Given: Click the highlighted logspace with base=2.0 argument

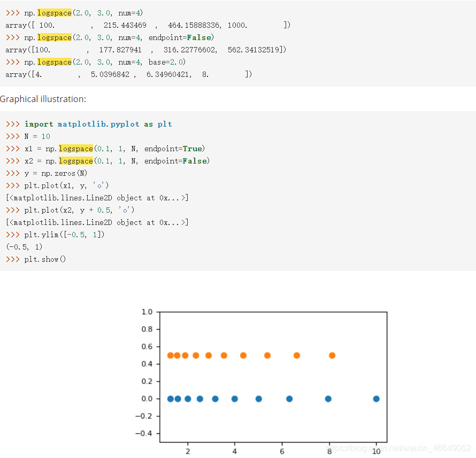Looking at the screenshot, I should pos(54,62).
